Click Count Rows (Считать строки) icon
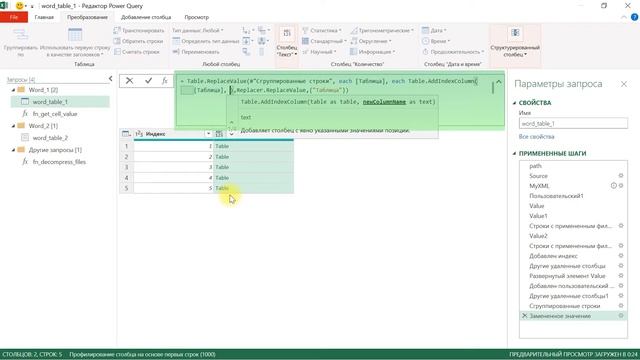 point(117,52)
